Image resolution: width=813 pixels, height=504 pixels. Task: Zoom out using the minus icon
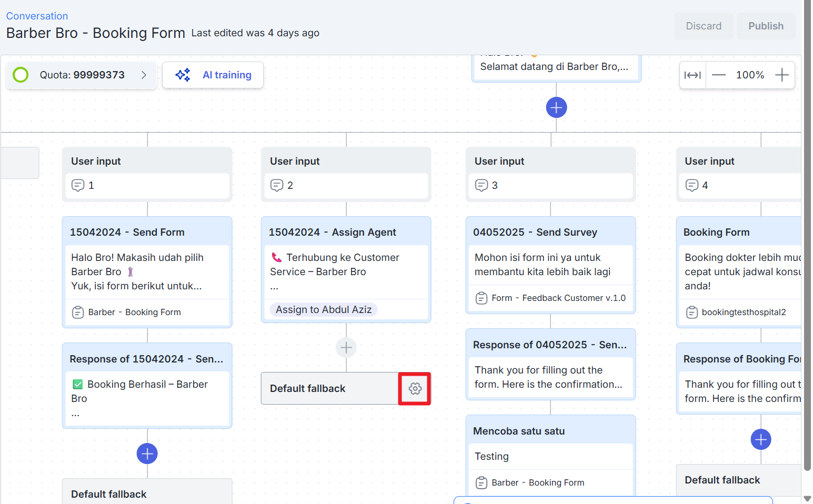pos(719,75)
